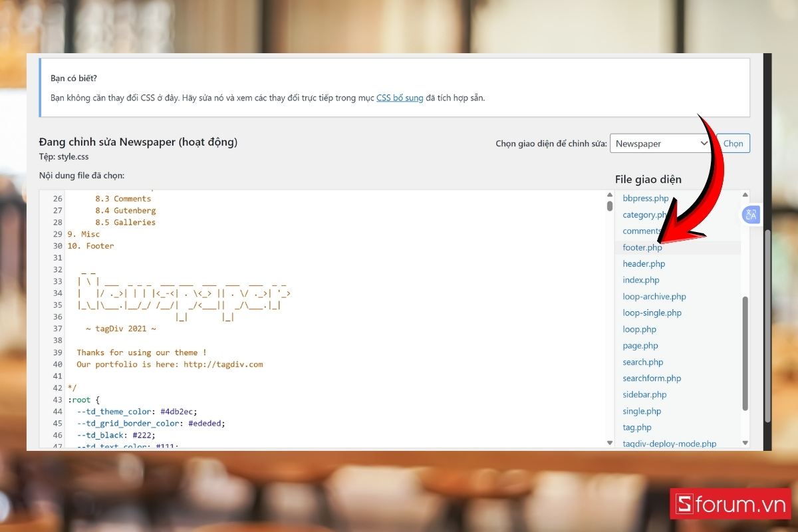Select footer.php in the File giao diện list
Image resolution: width=798 pixels, height=532 pixels.
642,247
